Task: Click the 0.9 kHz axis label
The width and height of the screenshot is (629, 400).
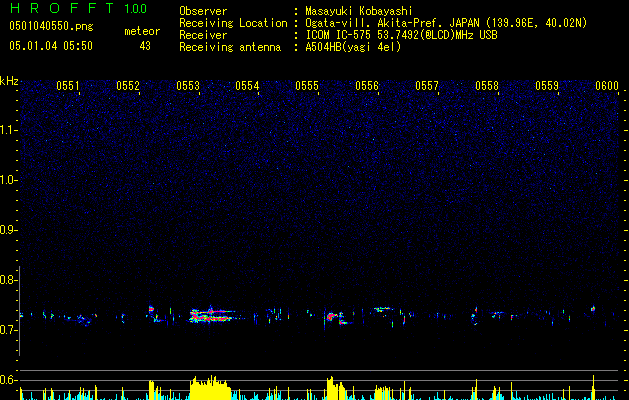Action: point(8,230)
